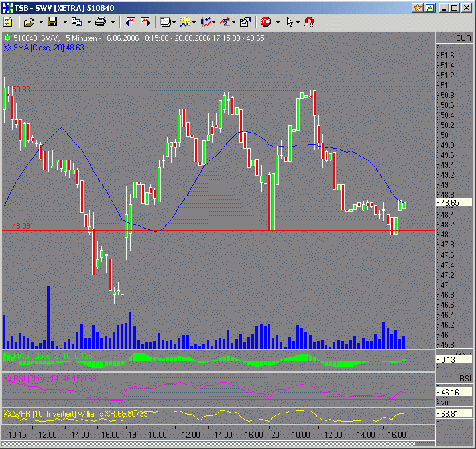
Task: Expand the STOP dropdown arrow
Action: [x=278, y=22]
